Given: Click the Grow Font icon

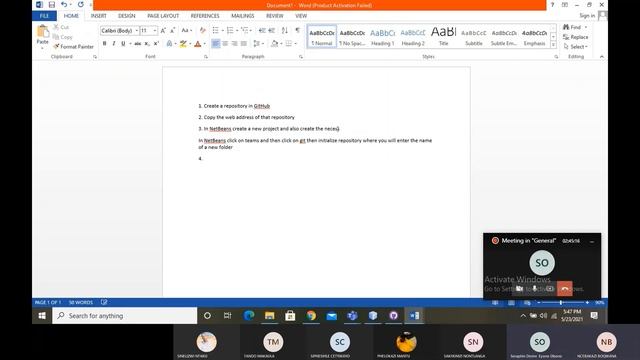Looking at the screenshot, I should [163, 31].
